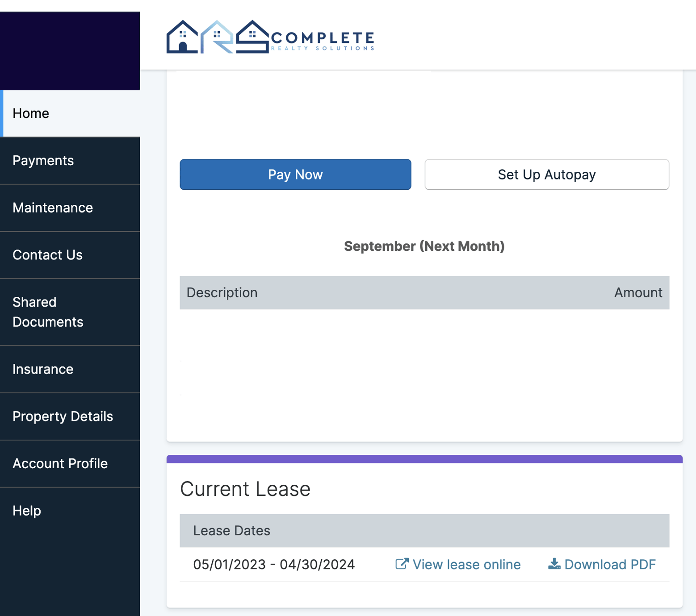The image size is (696, 616).
Task: Click the Lease Dates table header
Action: (231, 531)
